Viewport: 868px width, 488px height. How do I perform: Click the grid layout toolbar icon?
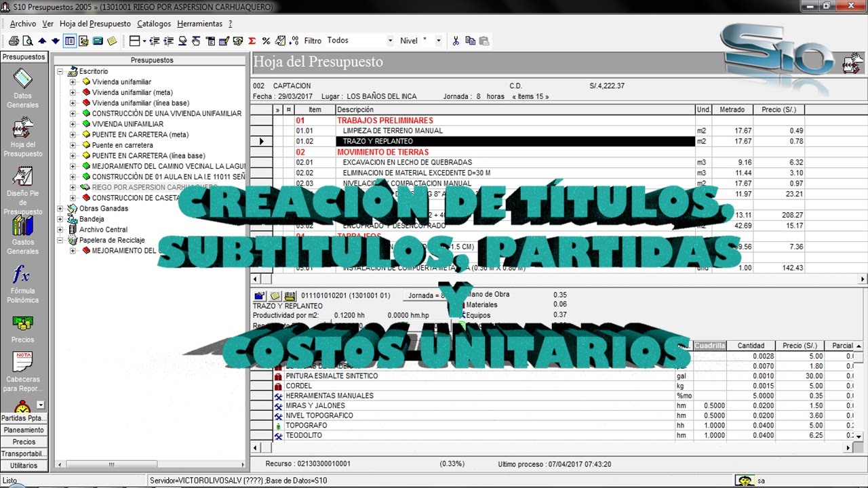pos(134,41)
